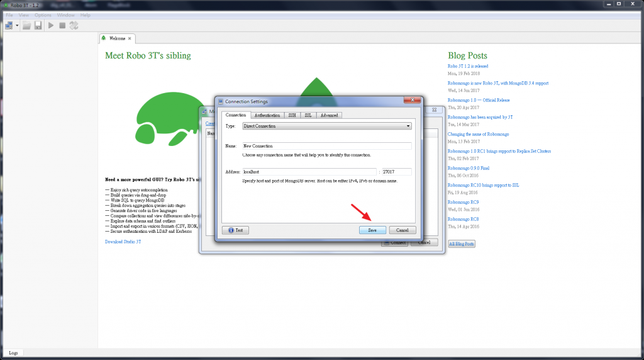The width and height of the screenshot is (644, 360).
Task: Click the Meet Robo 3T's sibling heading
Action: 148,56
